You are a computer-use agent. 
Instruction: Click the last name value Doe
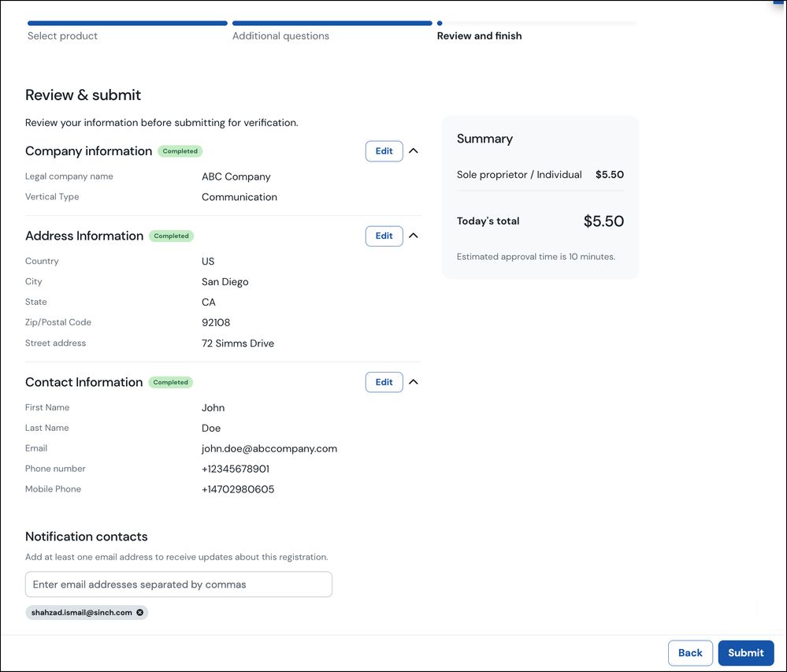click(211, 428)
